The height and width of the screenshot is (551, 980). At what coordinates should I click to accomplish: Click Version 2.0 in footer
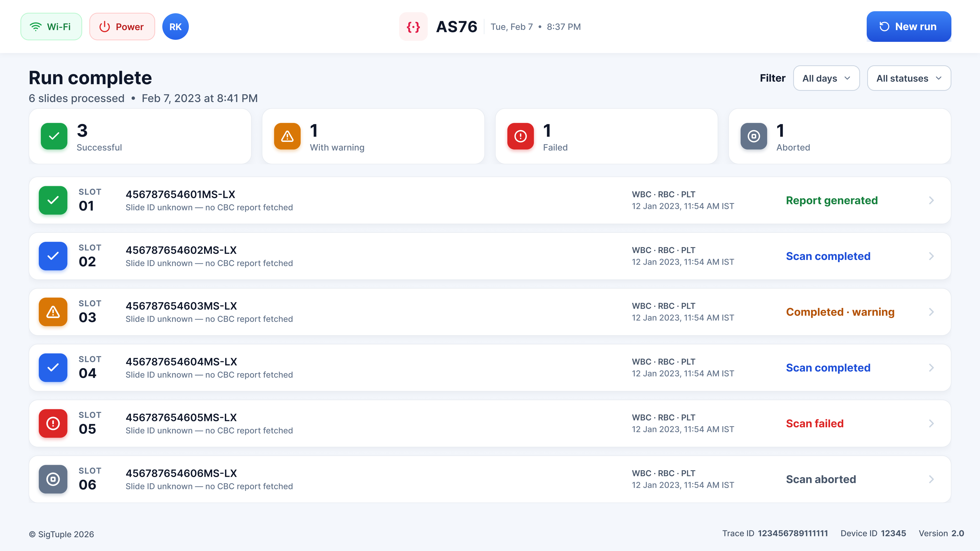pyautogui.click(x=941, y=533)
